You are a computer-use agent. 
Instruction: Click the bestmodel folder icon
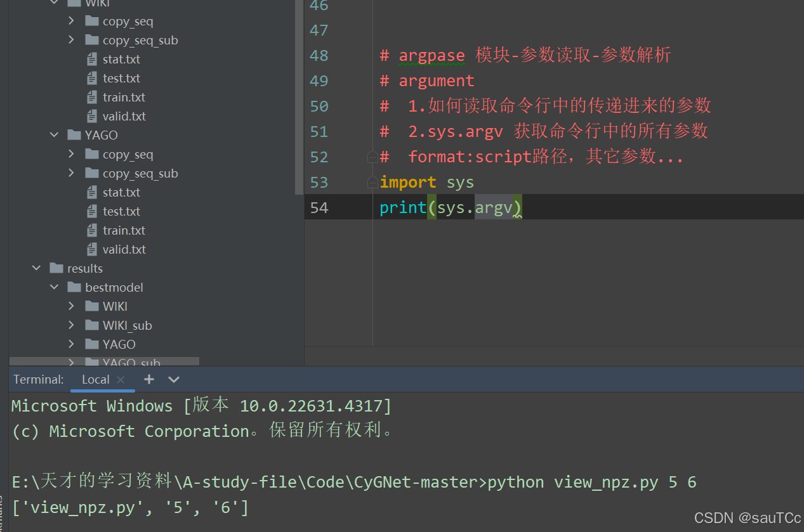pyautogui.click(x=74, y=287)
